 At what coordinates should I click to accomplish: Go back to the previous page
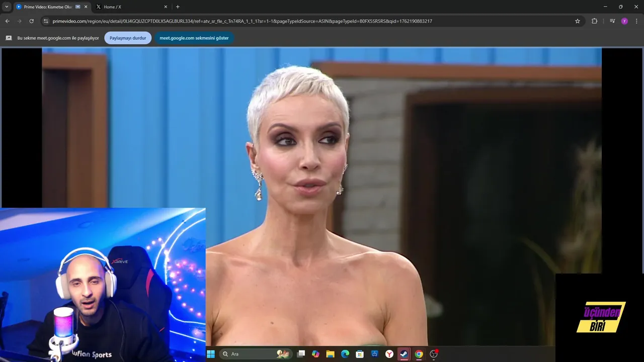point(8,21)
